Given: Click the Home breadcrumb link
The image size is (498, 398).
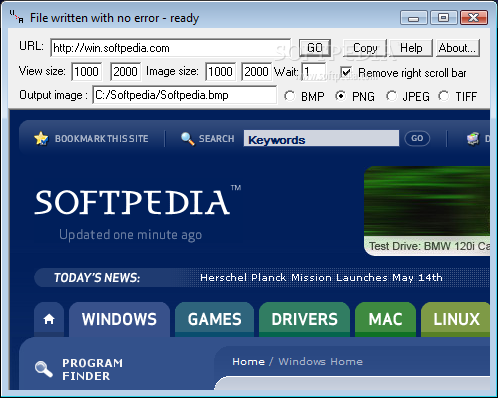Looking at the screenshot, I should pos(249,362).
